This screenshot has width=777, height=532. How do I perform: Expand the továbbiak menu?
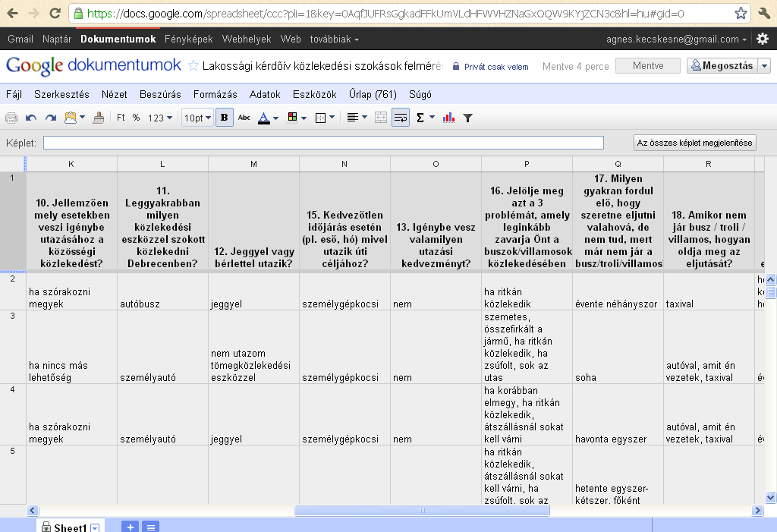pos(334,39)
